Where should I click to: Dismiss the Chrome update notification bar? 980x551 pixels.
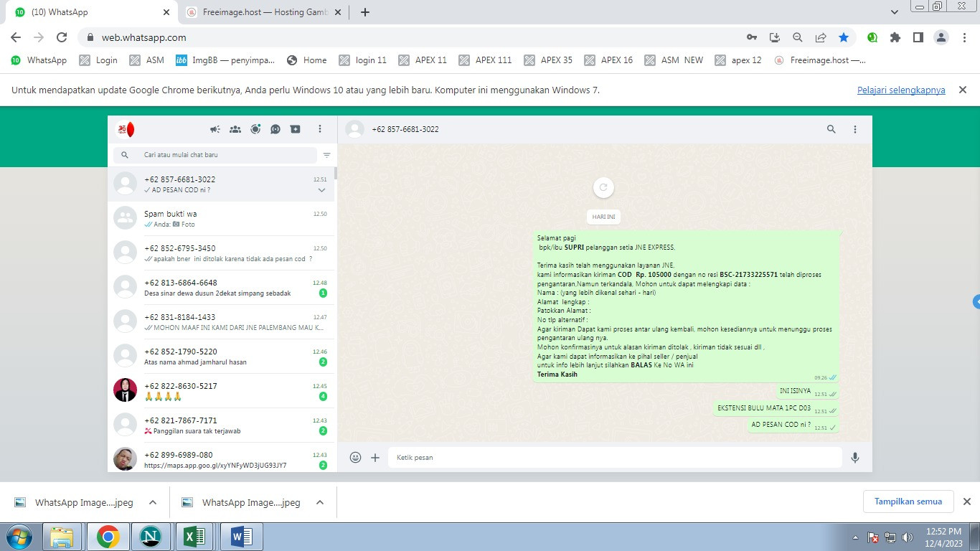pos(963,90)
